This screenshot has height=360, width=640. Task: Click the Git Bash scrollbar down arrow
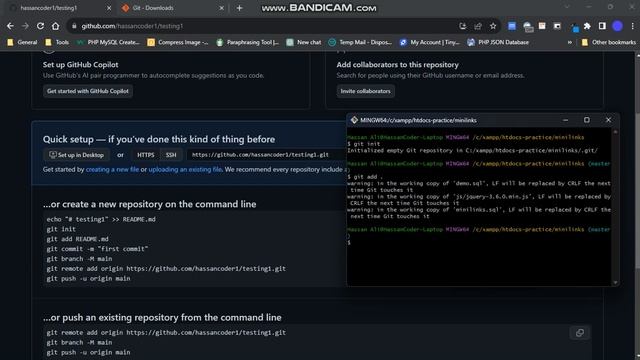(616, 282)
